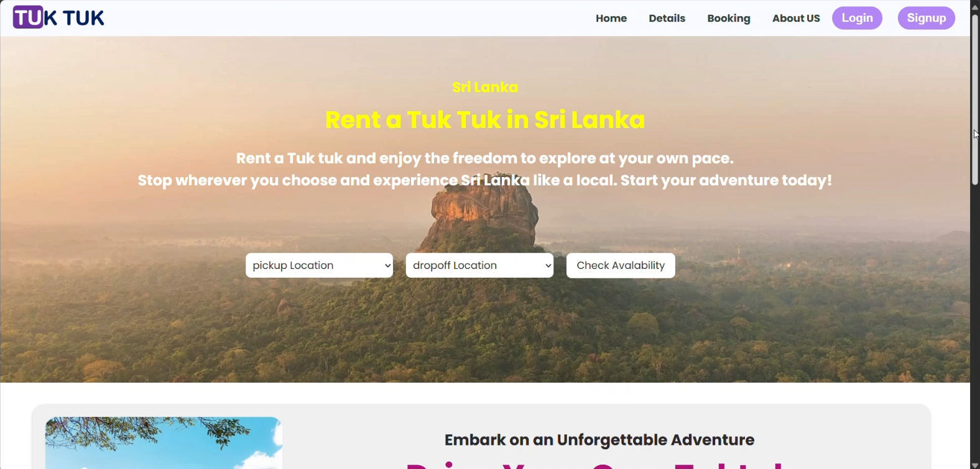This screenshot has width=980, height=469.
Task: Click the scrollbar track below the thumb
Action: [x=975, y=323]
